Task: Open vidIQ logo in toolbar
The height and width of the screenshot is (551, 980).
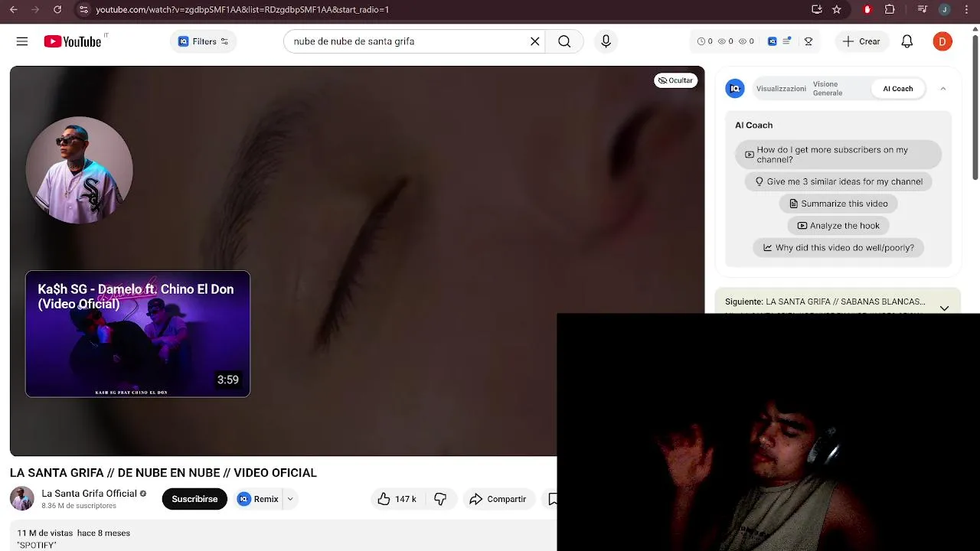Action: 773,41
